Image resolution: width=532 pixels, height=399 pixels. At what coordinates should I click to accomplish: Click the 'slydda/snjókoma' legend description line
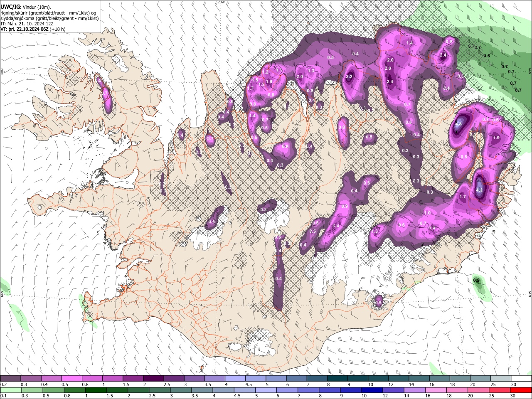click(49, 18)
